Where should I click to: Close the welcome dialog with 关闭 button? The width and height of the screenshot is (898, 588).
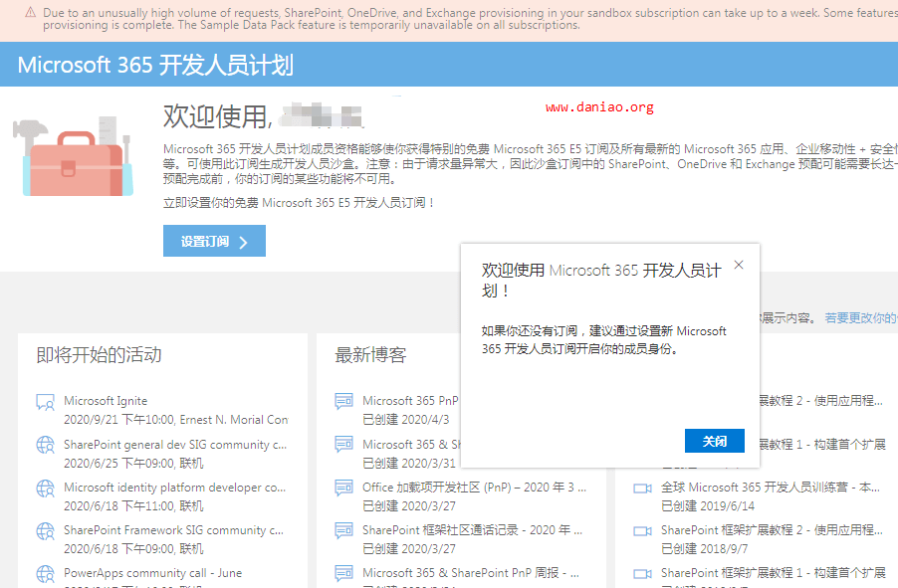[x=714, y=441]
